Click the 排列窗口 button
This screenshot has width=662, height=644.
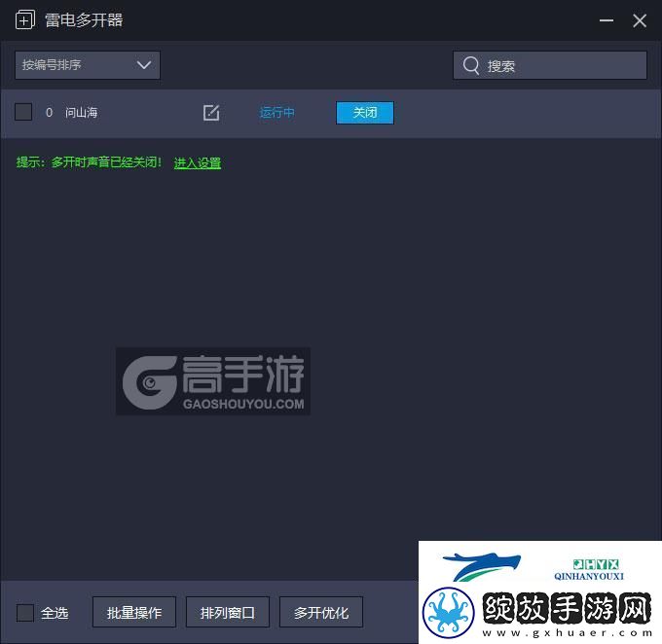click(x=228, y=612)
